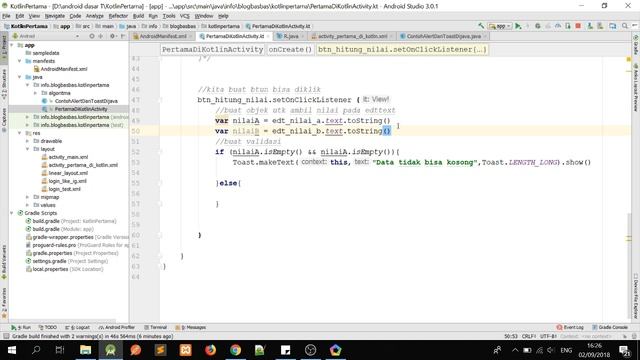Toggle code fold at line 52
The image size is (640, 360).
[x=161, y=152]
